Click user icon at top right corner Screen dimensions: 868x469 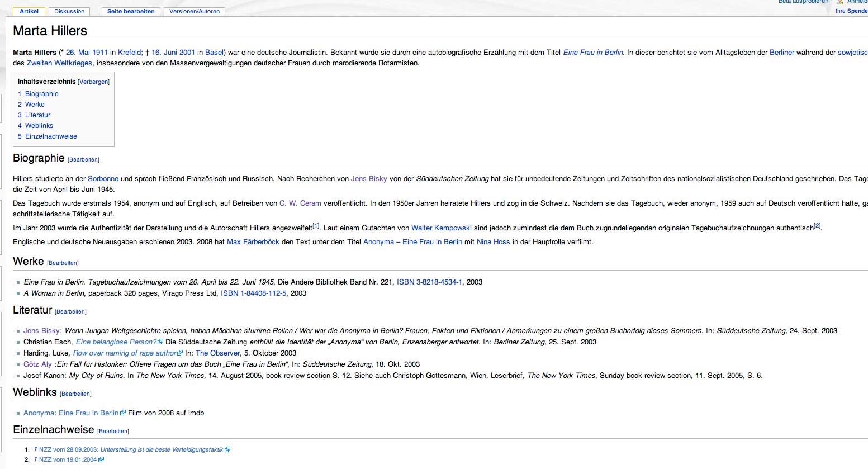[x=839, y=2]
